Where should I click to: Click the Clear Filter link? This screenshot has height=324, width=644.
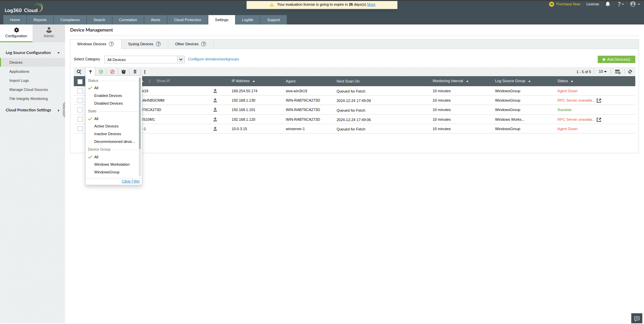point(131,181)
